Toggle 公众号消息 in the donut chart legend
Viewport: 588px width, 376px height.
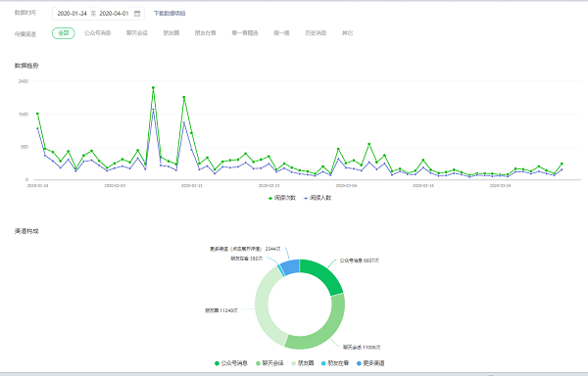(x=231, y=363)
